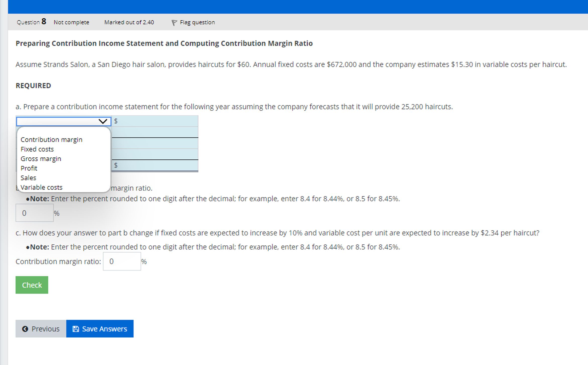Select "Sales" from the dropdown list
The image size is (588, 365).
[x=28, y=177]
